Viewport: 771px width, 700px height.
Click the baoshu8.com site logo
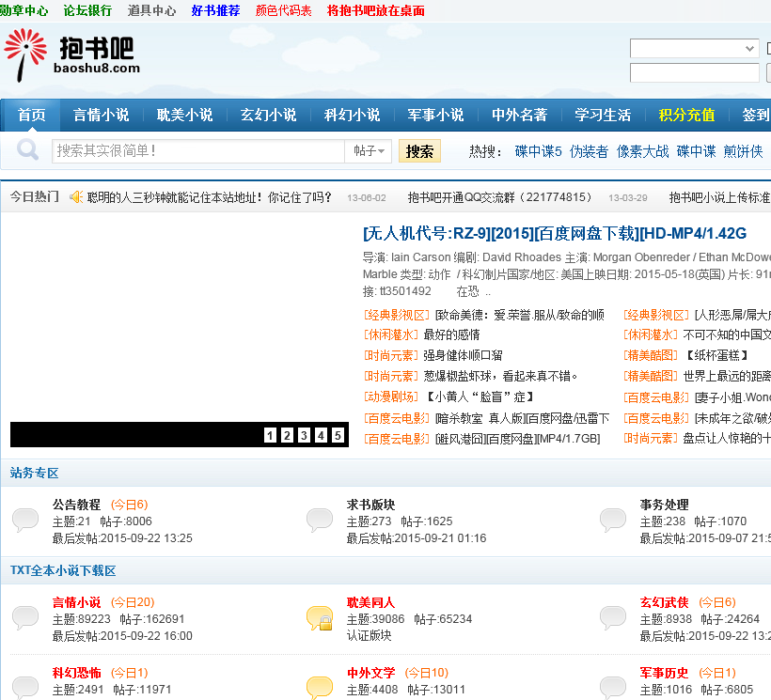tap(71, 54)
